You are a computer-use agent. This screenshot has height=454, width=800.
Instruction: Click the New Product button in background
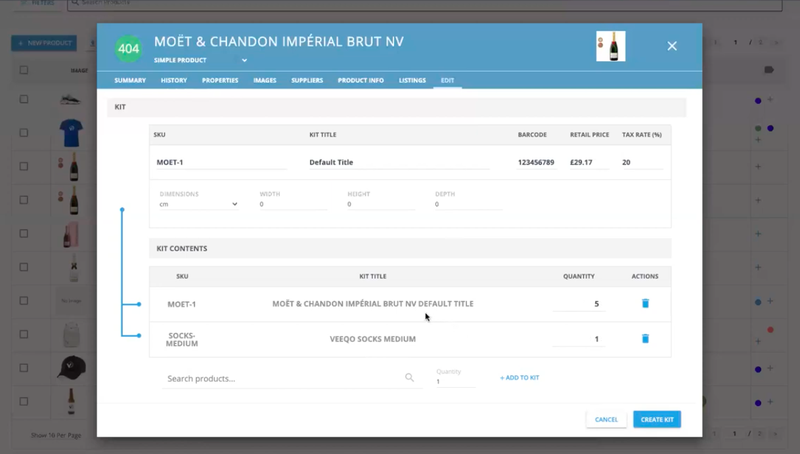(44, 43)
